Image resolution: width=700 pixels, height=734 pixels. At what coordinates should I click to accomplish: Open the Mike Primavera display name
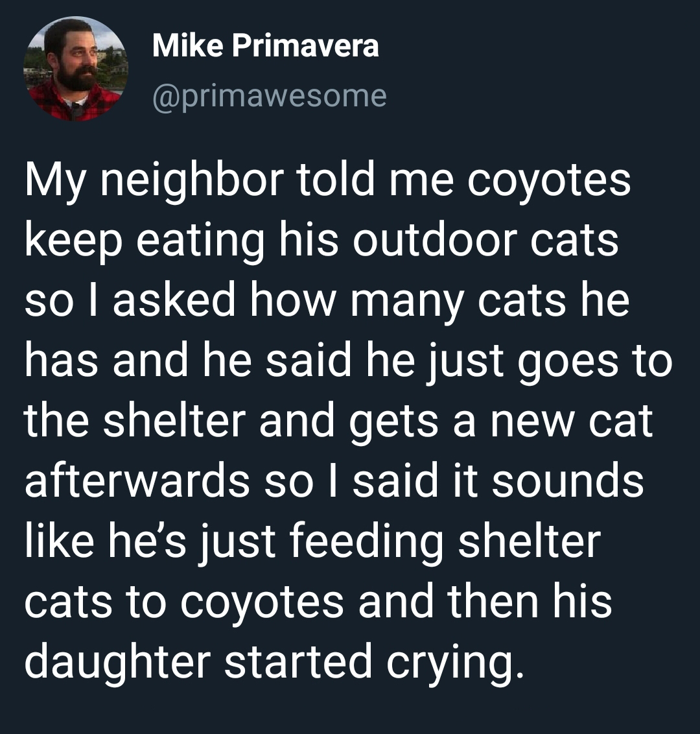pyautogui.click(x=265, y=46)
